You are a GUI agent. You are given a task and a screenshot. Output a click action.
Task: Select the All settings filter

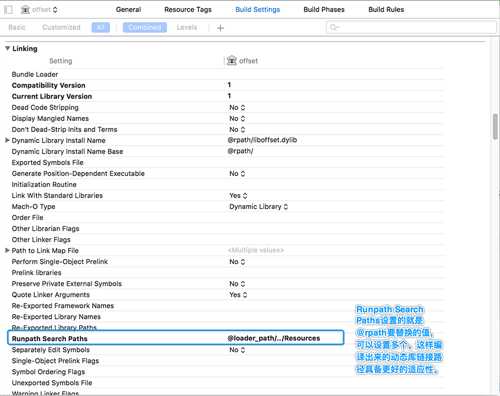[x=101, y=27]
